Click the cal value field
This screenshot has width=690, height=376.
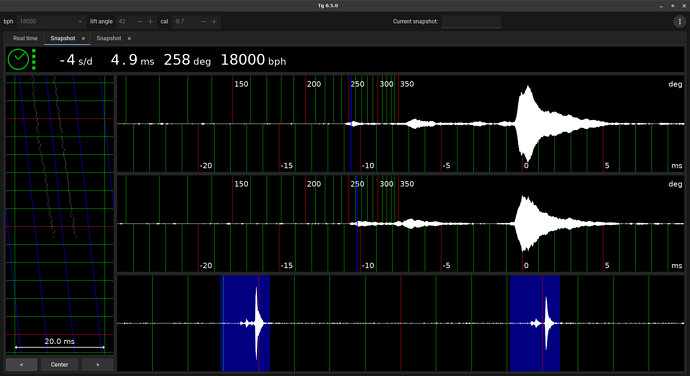(x=184, y=22)
